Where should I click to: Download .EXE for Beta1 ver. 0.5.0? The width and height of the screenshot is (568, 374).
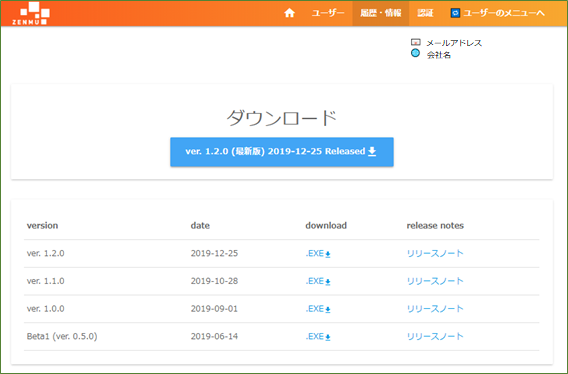point(318,337)
